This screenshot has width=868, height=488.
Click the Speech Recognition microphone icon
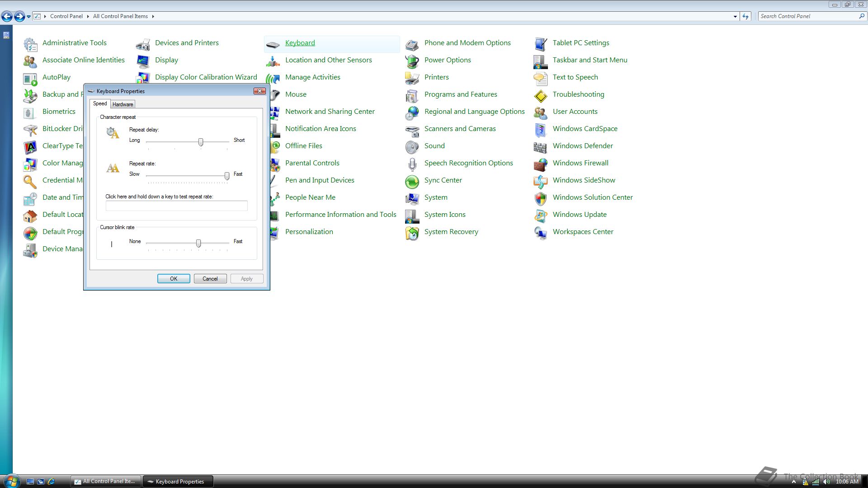click(x=412, y=164)
